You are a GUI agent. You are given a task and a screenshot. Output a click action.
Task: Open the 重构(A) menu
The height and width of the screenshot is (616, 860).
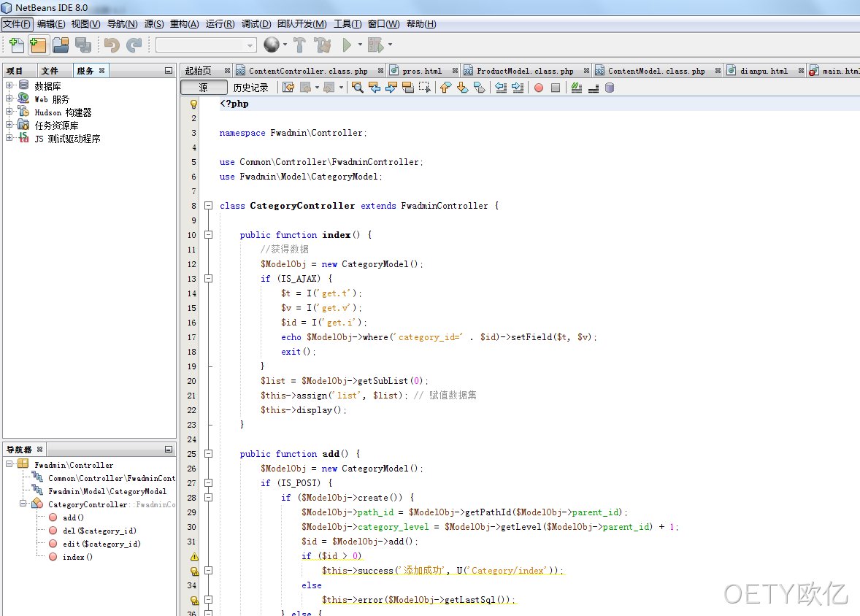tap(184, 24)
